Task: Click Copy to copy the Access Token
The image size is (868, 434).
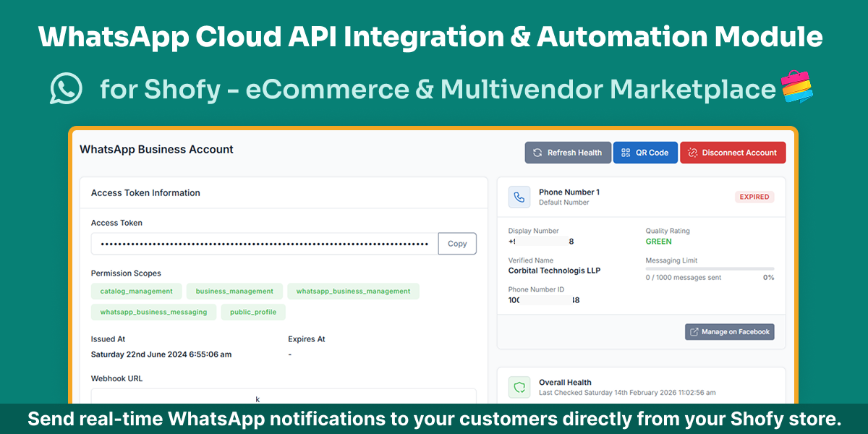Action: (x=457, y=243)
